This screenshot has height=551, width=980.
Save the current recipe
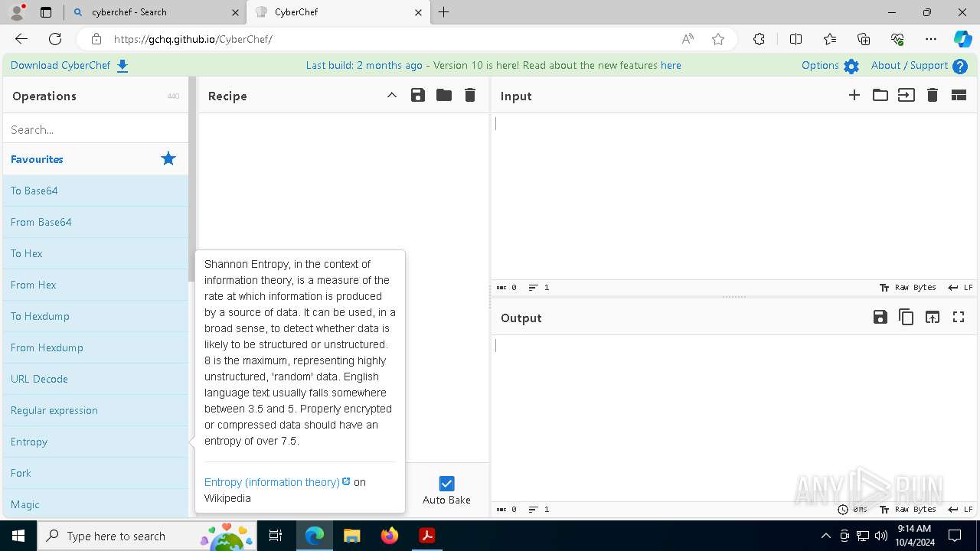pos(418,96)
